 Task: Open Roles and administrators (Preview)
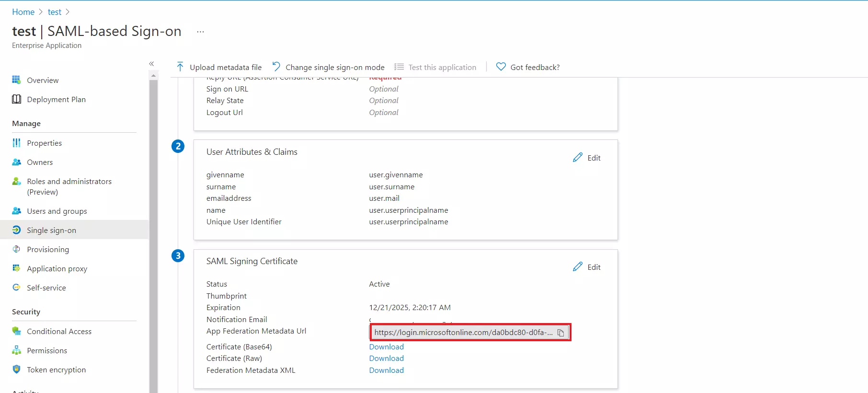[x=69, y=187]
